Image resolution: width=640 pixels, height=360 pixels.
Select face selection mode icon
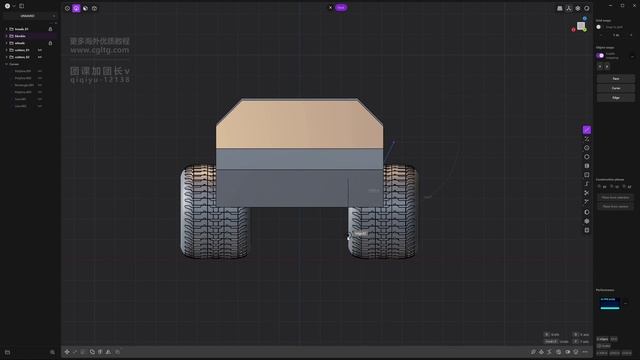tap(85, 8)
